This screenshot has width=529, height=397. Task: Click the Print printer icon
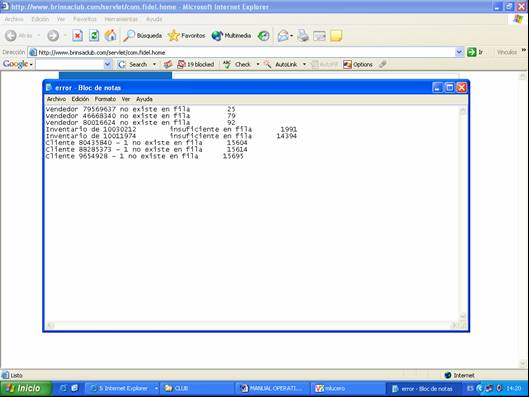click(303, 35)
